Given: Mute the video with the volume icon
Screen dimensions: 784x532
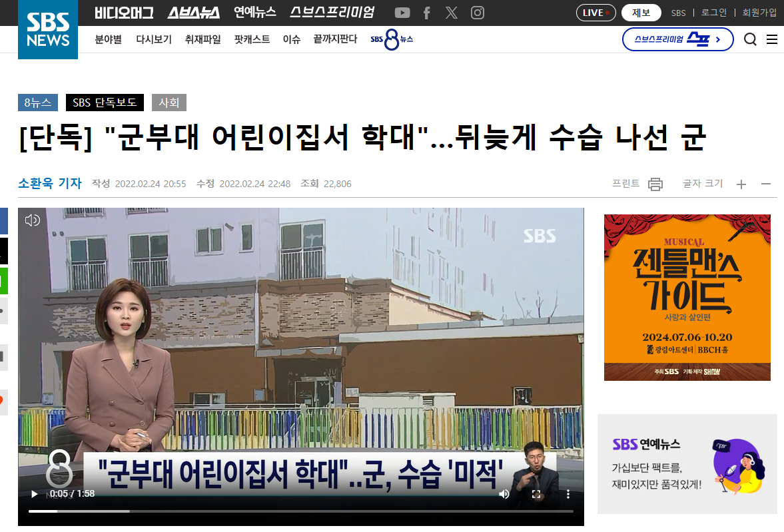Looking at the screenshot, I should click(504, 494).
